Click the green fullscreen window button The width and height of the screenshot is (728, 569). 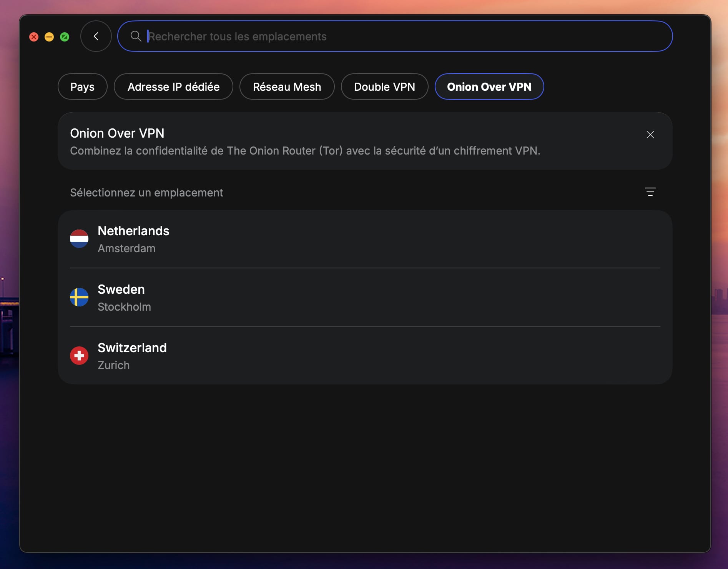65,37
